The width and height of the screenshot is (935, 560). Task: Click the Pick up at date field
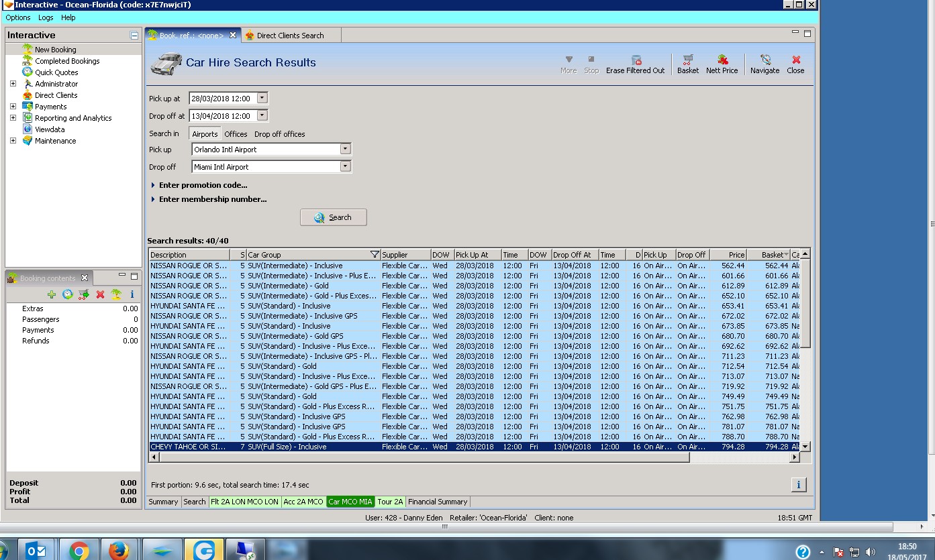click(x=223, y=99)
